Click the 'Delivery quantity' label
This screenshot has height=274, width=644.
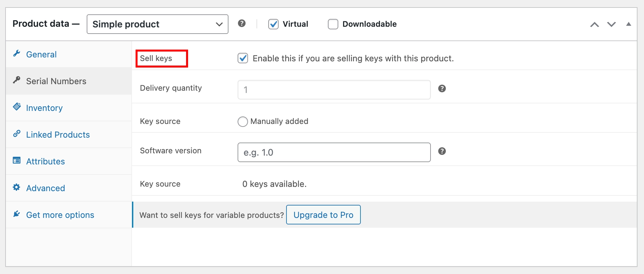(x=171, y=88)
